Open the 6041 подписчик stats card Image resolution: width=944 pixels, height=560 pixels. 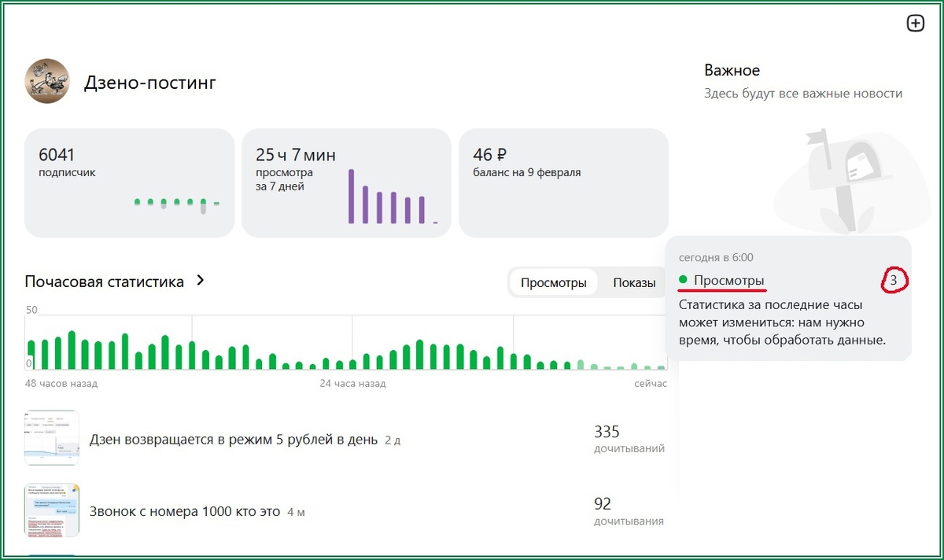pos(130,183)
